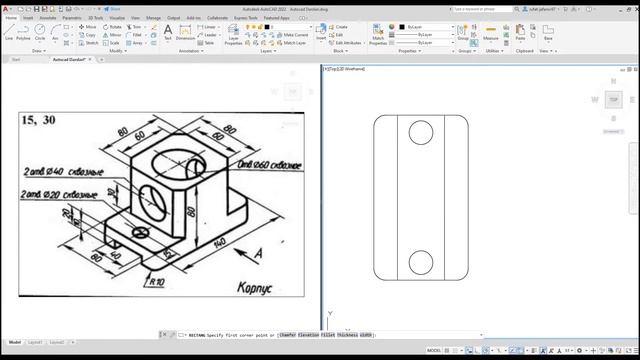
Task: Click Edit Attributes button
Action: [345, 43]
